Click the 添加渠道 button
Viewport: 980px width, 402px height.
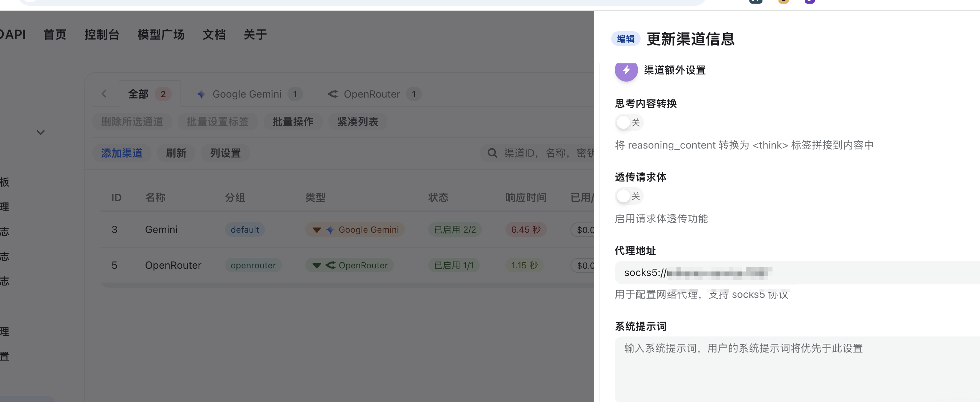[x=122, y=153]
